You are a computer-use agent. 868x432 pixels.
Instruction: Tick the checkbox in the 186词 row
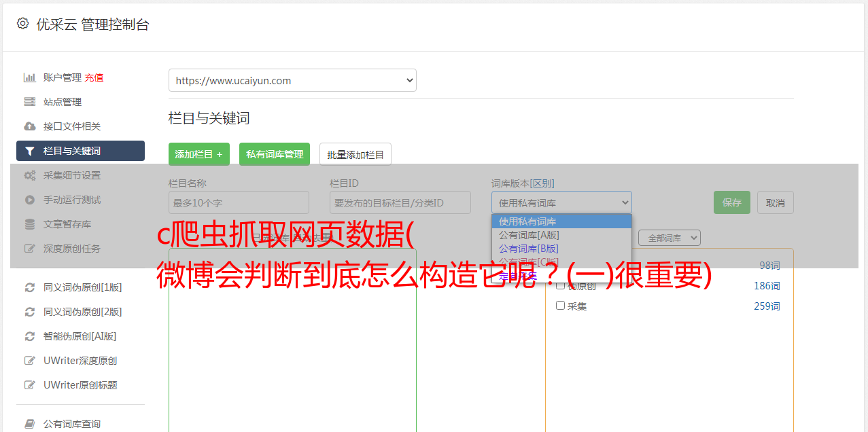point(560,285)
